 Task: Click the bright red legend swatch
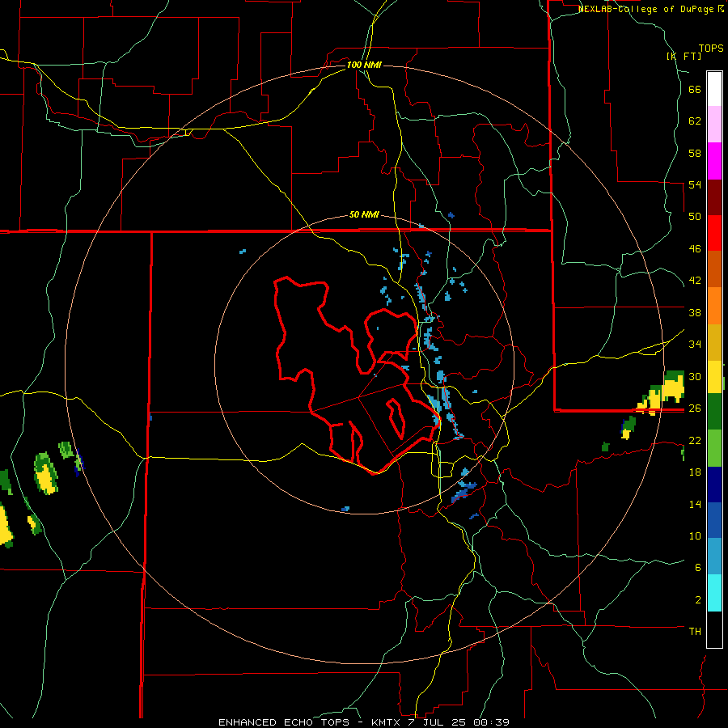click(714, 233)
